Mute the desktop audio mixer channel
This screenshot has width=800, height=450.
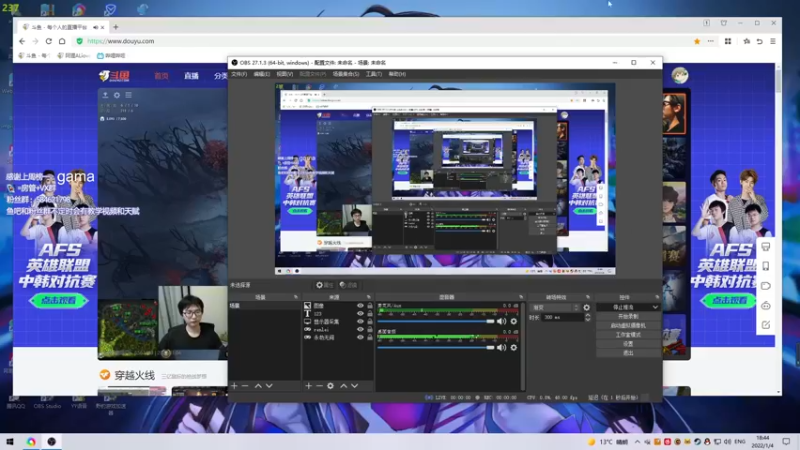[x=502, y=347]
